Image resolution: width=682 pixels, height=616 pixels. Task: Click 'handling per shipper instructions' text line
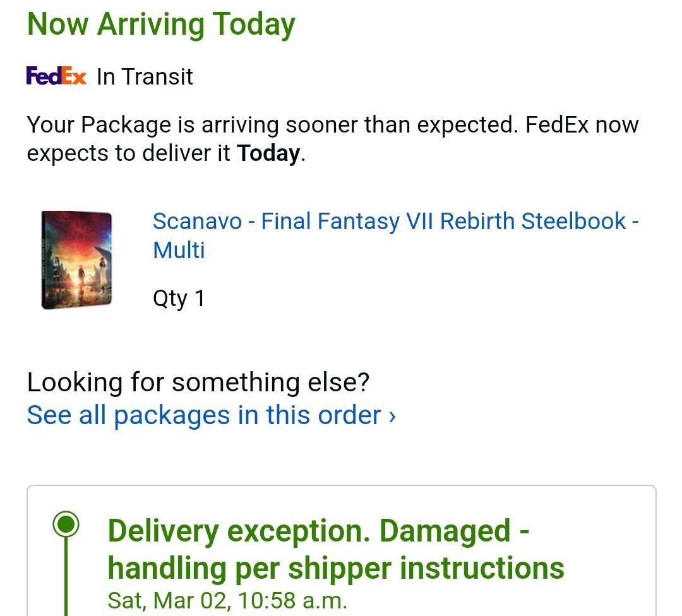pos(335,568)
